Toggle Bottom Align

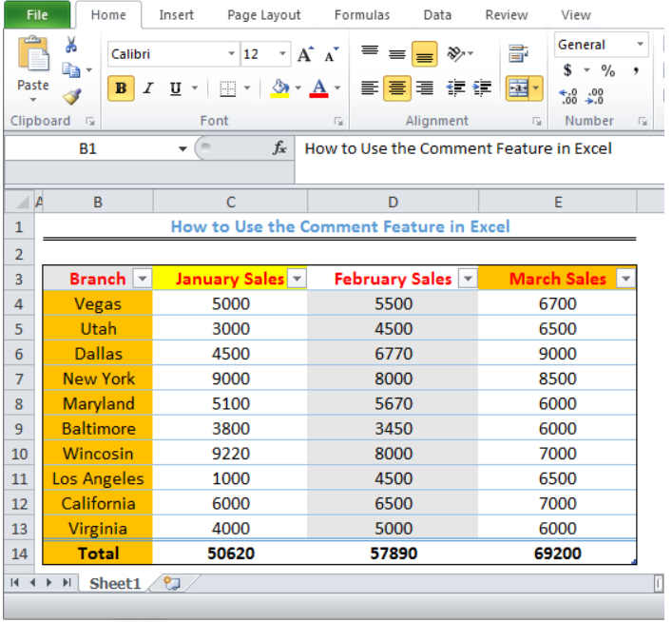coord(424,54)
